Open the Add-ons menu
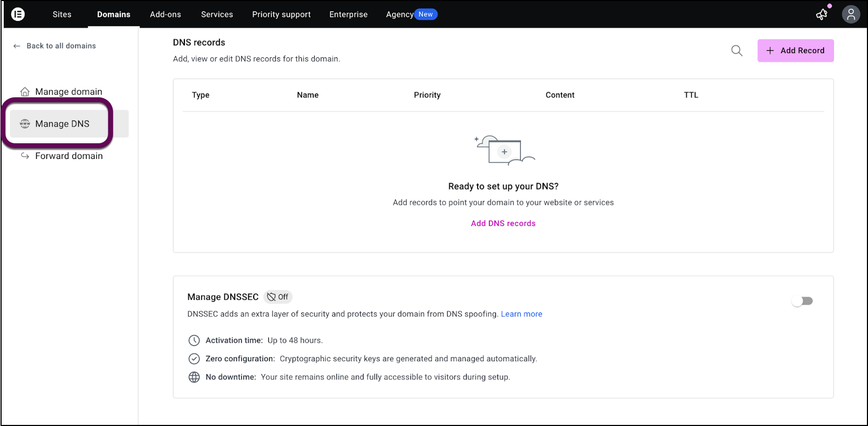Viewport: 868px width, 426px height. point(165,15)
